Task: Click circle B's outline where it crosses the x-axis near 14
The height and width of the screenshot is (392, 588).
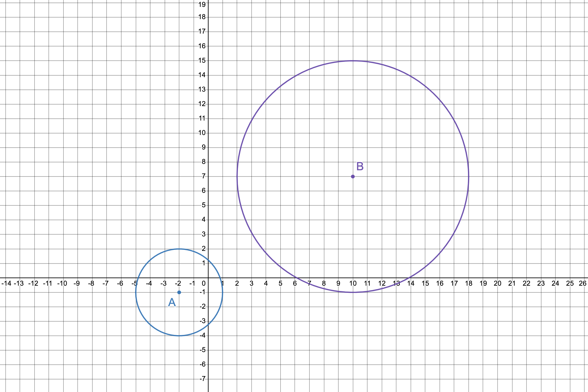Action: click(409, 277)
